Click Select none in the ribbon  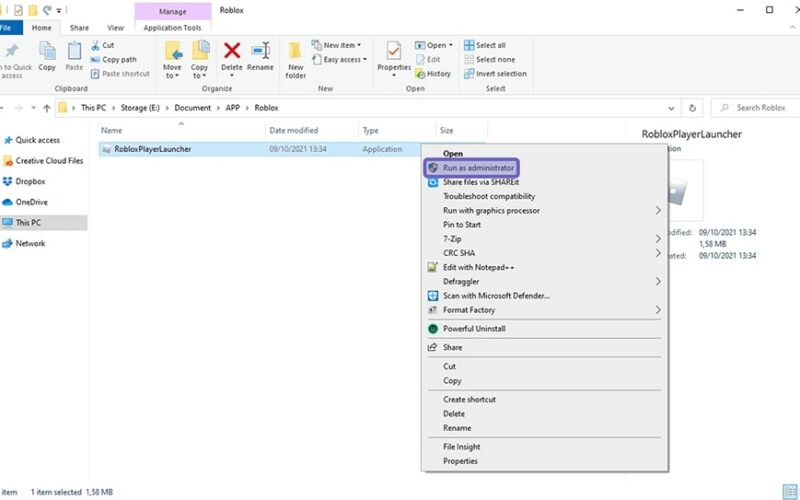click(490, 60)
